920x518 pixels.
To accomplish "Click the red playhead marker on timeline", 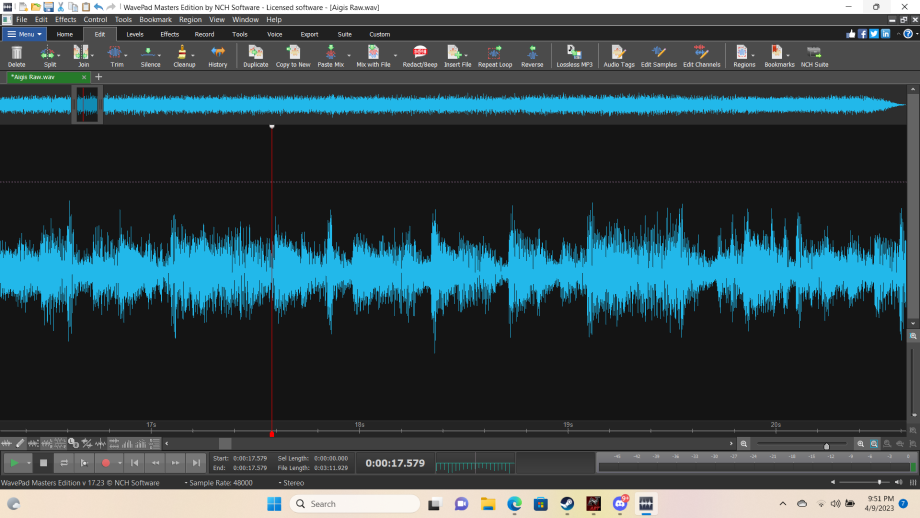I will [x=272, y=434].
